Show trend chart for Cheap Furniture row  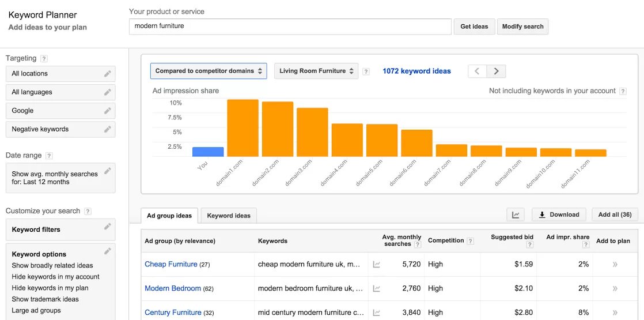point(376,265)
